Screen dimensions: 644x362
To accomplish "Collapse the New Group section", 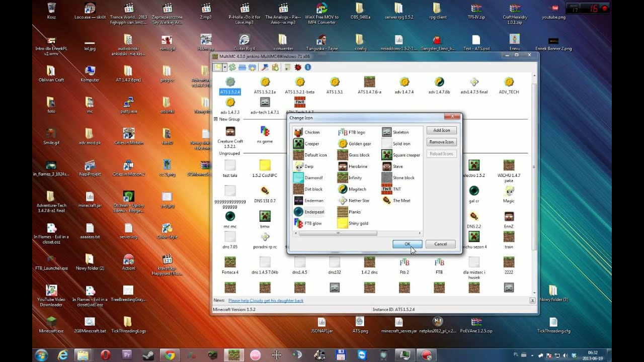I will tap(216, 119).
